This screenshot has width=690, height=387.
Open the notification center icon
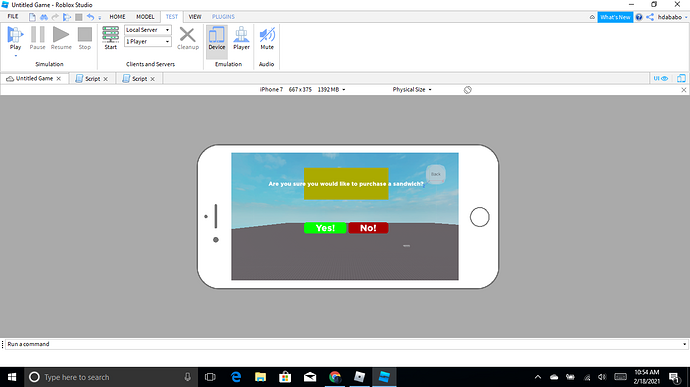point(675,377)
